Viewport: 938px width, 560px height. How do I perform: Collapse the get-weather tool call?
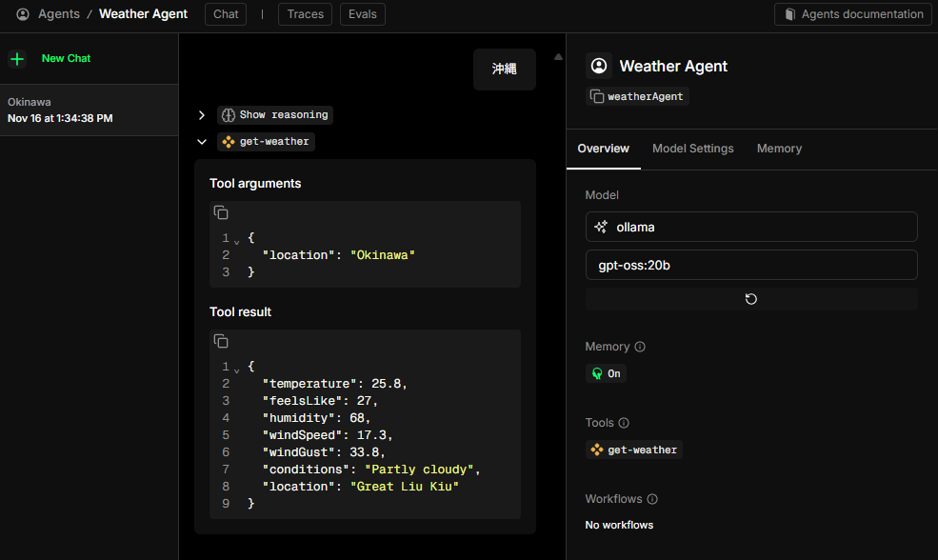coord(201,142)
